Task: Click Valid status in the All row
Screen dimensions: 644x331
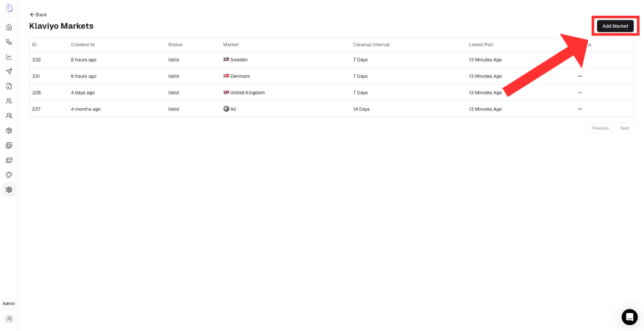Action: click(x=174, y=109)
